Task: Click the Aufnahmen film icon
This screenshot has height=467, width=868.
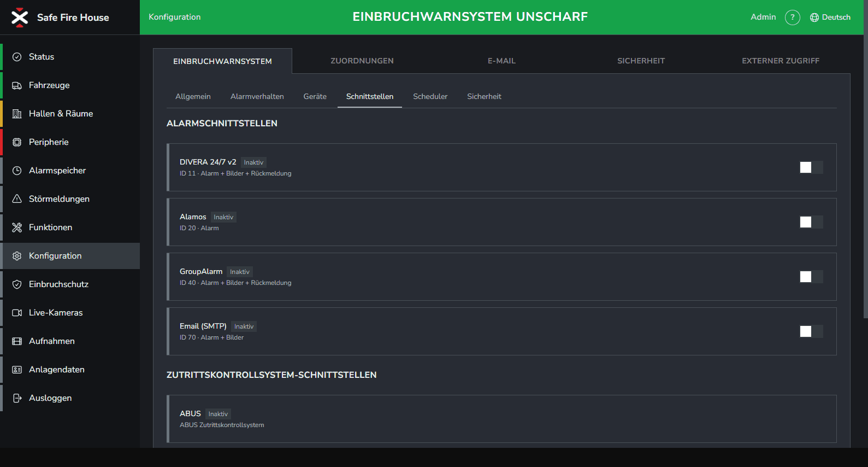Action: [17, 341]
